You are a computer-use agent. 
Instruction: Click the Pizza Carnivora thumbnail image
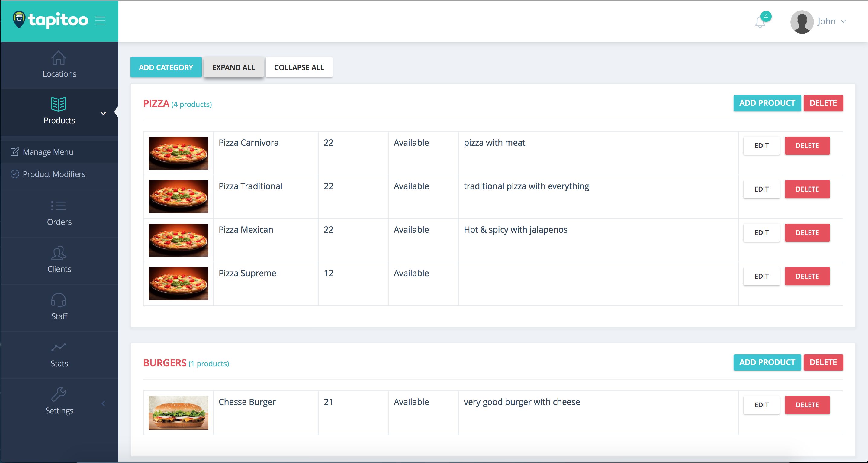click(178, 153)
